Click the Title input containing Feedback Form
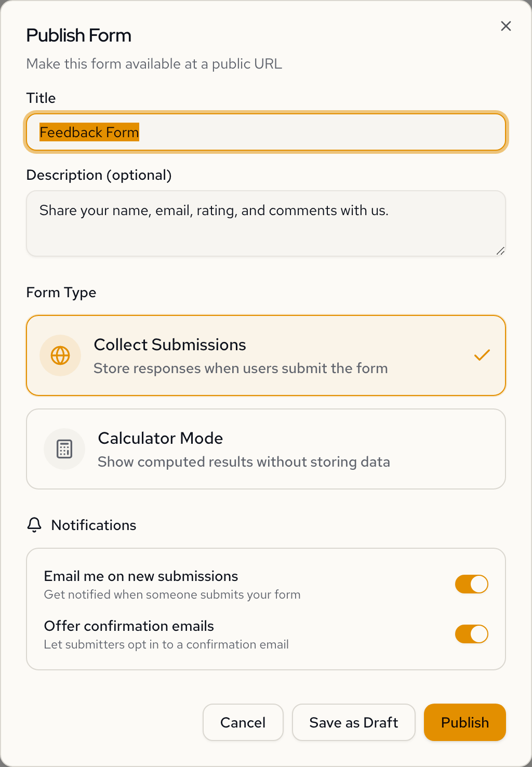The width and height of the screenshot is (532, 767). tap(266, 132)
